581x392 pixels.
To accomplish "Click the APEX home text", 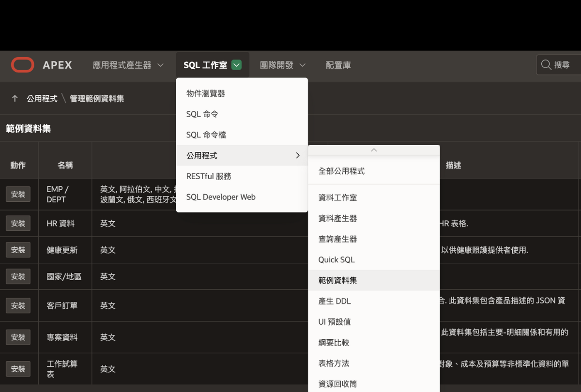I will (57, 65).
